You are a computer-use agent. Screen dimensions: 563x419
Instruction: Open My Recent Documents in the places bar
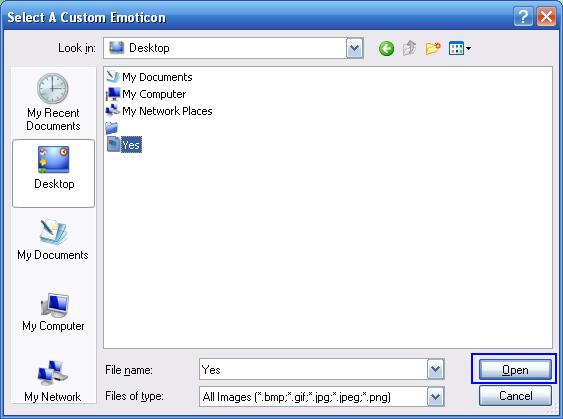[53, 102]
